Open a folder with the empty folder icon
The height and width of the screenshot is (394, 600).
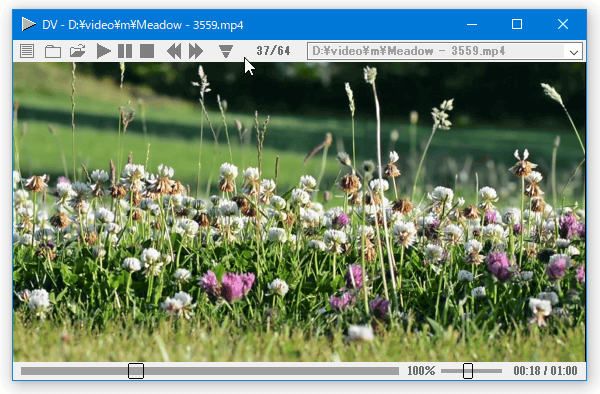[x=53, y=51]
